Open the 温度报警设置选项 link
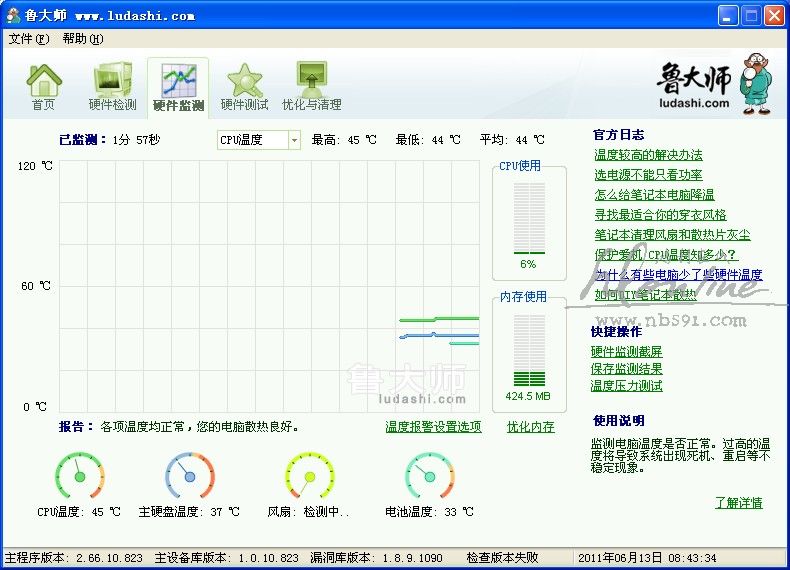The height and width of the screenshot is (570, 790). (433, 427)
